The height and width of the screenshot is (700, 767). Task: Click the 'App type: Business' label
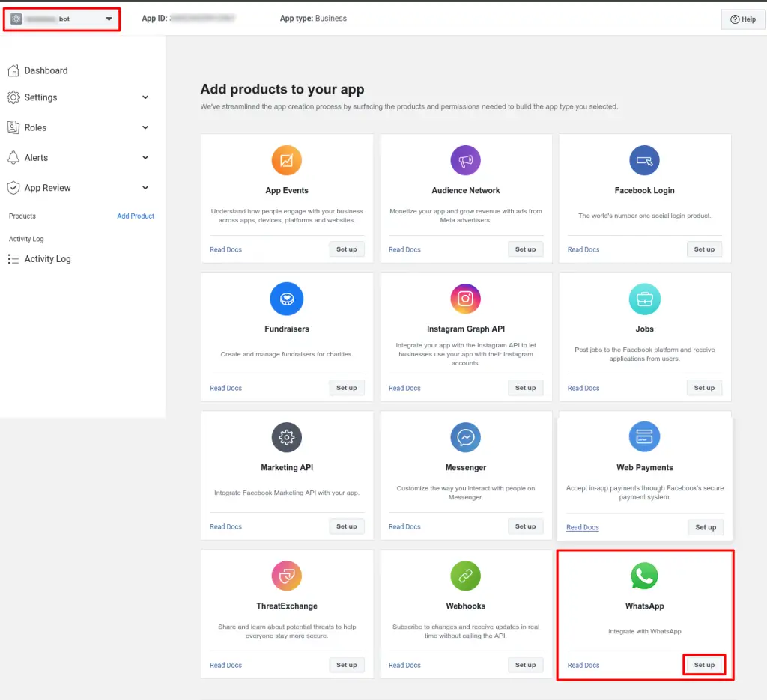pyautogui.click(x=313, y=19)
